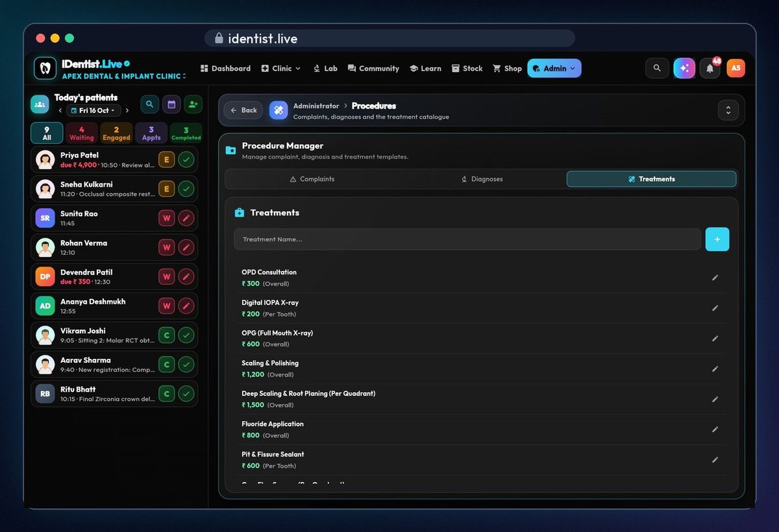Switch clinic via Apex Dental & Implant Clinic selector

click(x=123, y=76)
